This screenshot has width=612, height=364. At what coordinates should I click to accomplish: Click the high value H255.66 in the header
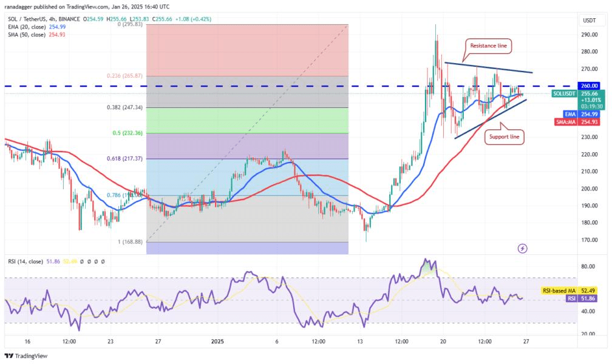[116, 19]
